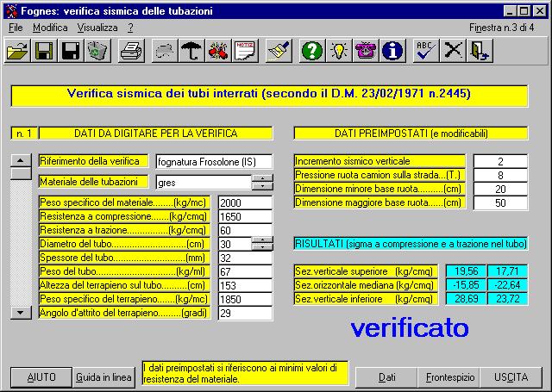Click the up arrow on the material selector
The height and width of the screenshot is (392, 552).
[261, 178]
